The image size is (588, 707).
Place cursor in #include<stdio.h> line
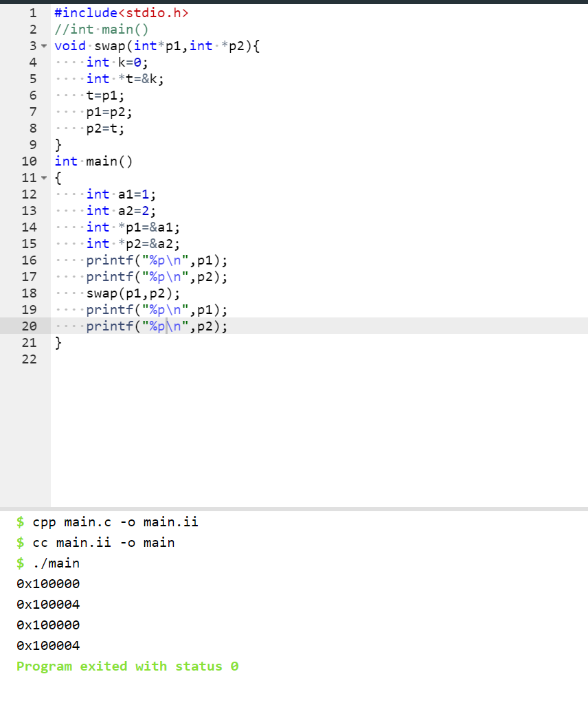click(x=122, y=13)
